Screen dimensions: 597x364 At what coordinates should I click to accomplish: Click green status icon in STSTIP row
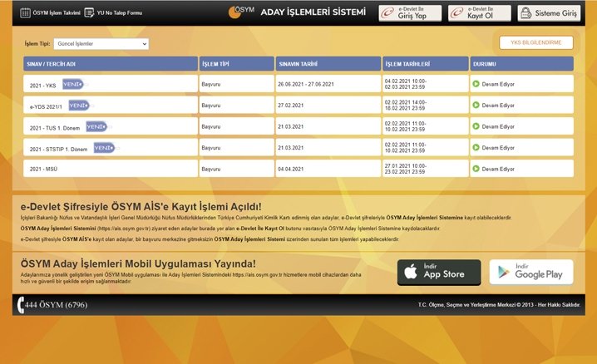coord(476,148)
